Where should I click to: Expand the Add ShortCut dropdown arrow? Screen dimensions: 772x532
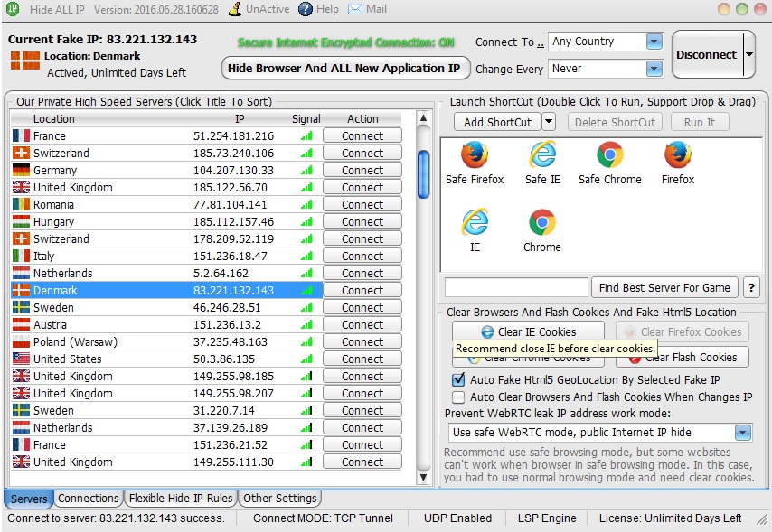(549, 122)
